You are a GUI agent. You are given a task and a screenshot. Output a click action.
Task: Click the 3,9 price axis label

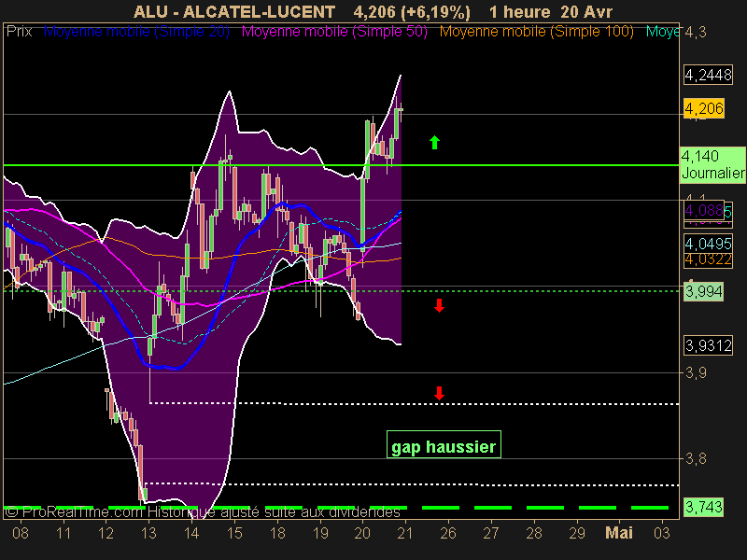[x=696, y=372]
